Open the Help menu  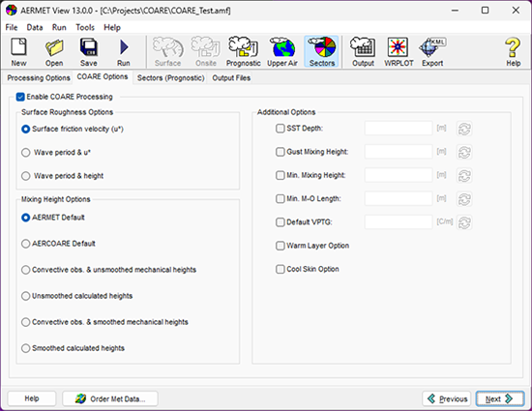(112, 27)
